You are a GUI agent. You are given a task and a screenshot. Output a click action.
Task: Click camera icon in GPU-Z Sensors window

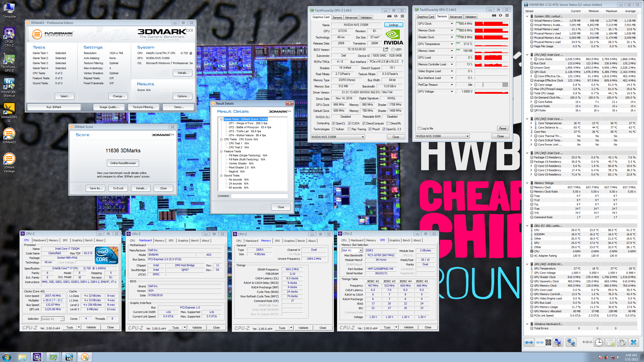[494, 16]
